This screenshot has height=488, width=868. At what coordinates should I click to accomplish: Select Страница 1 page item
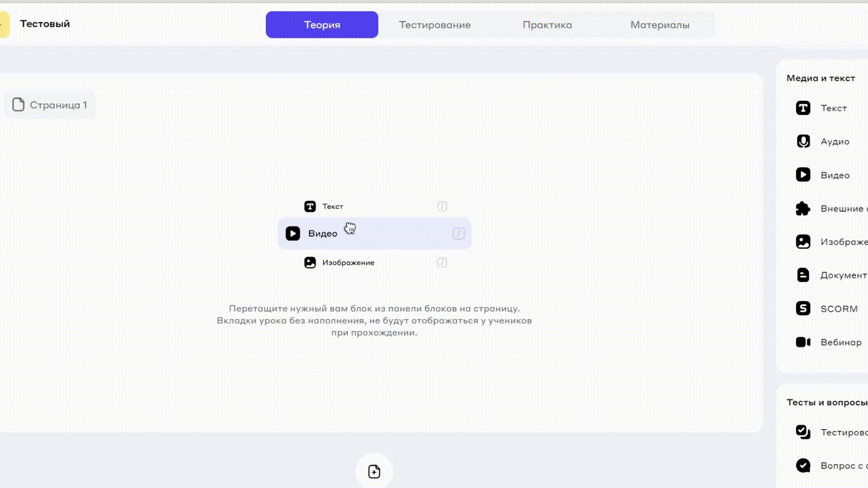coord(50,105)
